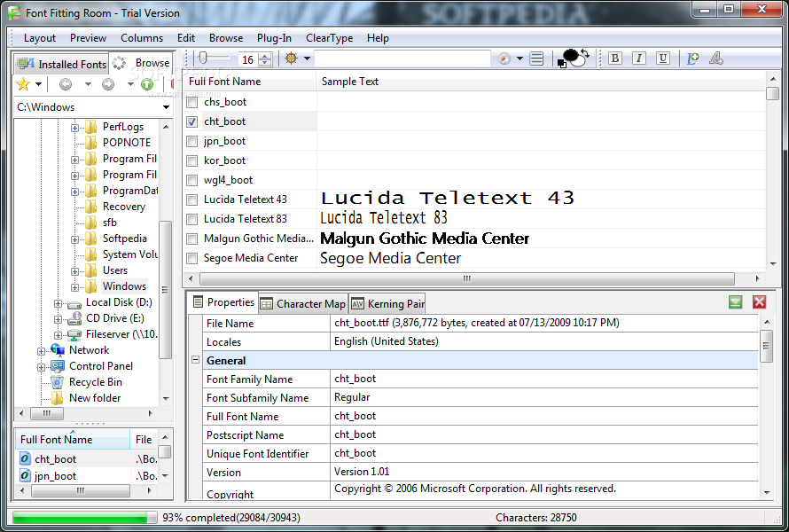This screenshot has width=789, height=532.
Task: Open the Columns menu
Action: 142,38
